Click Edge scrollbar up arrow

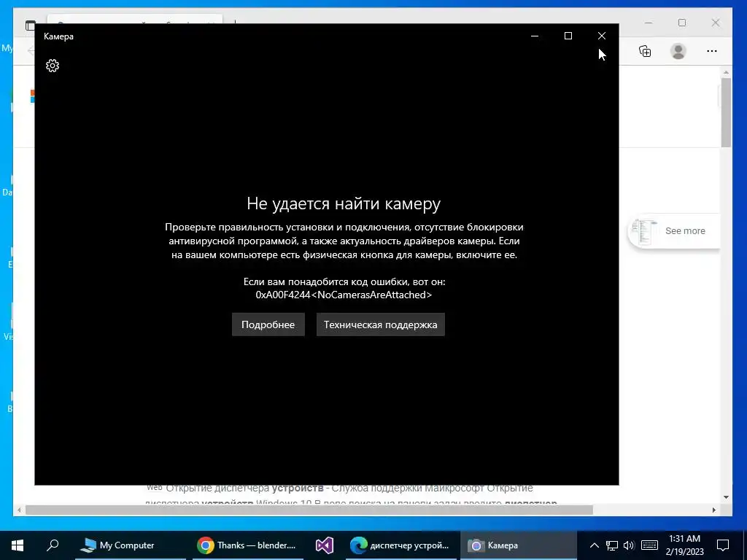coord(726,72)
